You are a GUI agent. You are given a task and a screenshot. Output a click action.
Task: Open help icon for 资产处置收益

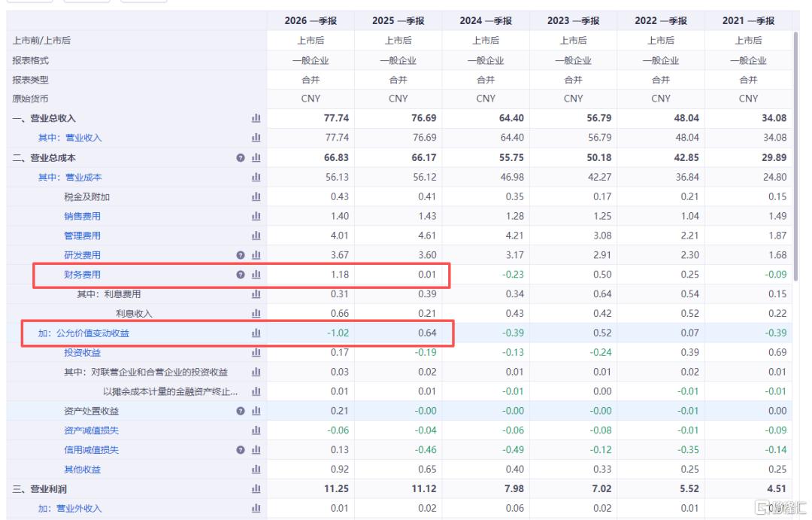[x=241, y=411]
